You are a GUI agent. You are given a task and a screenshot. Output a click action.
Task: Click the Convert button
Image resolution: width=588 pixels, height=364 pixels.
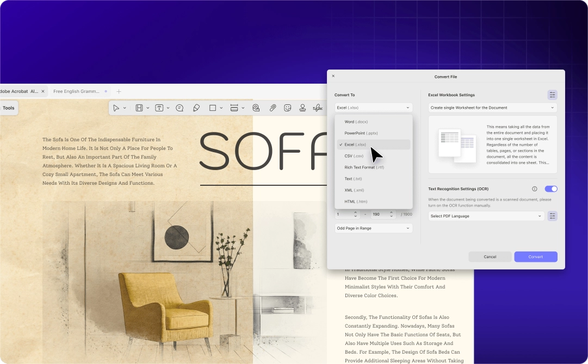pyautogui.click(x=535, y=256)
